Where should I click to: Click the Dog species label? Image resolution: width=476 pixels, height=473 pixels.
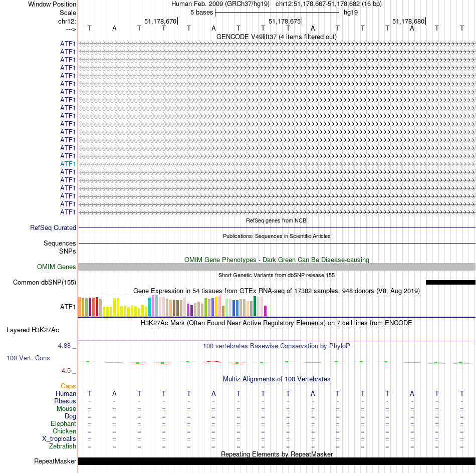point(70,416)
